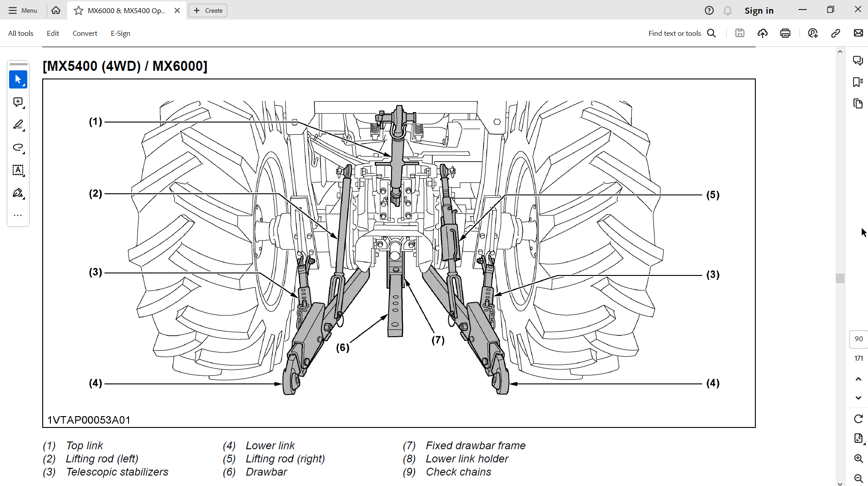Copy link using the link icon
Image resolution: width=868 pixels, height=486 pixels.
pyautogui.click(x=836, y=33)
